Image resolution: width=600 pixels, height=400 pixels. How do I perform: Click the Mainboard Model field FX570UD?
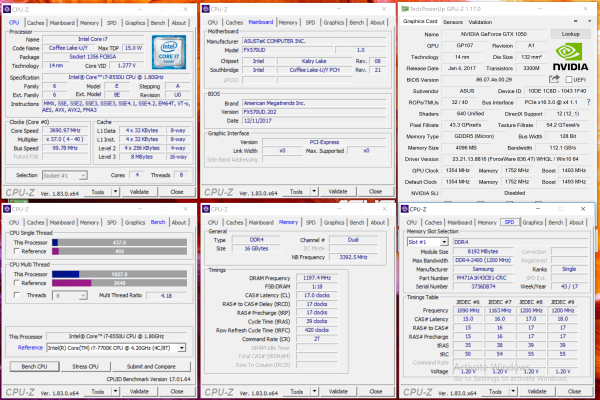pyautogui.click(x=289, y=50)
